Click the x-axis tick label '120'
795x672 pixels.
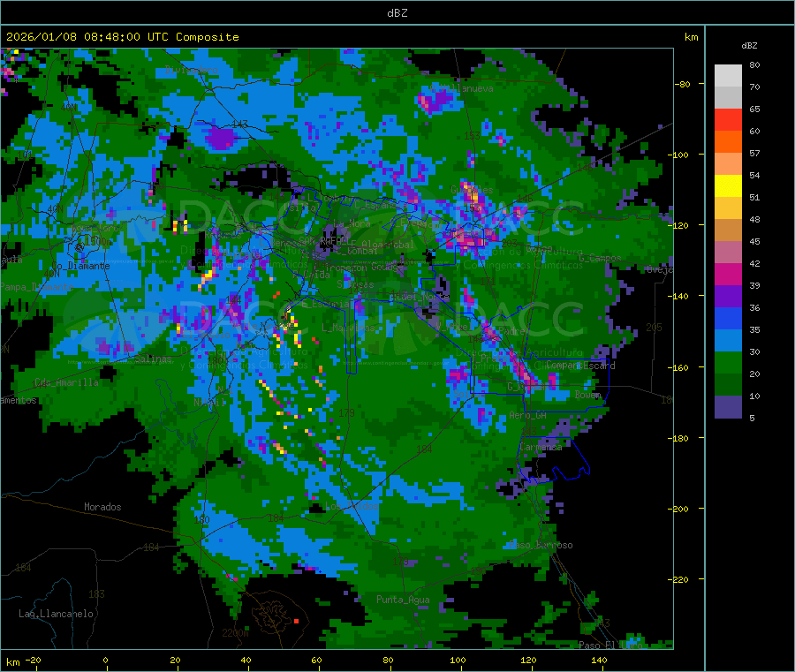pyautogui.click(x=528, y=660)
